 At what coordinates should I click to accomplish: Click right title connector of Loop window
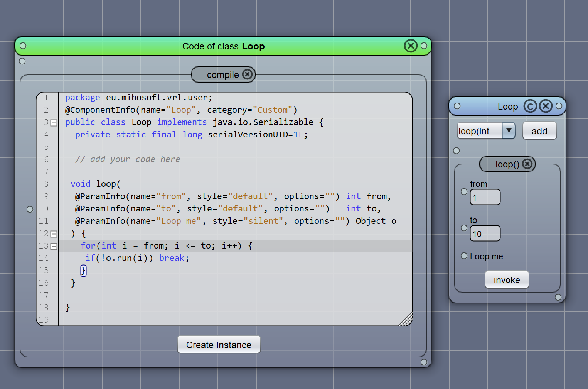pos(559,106)
